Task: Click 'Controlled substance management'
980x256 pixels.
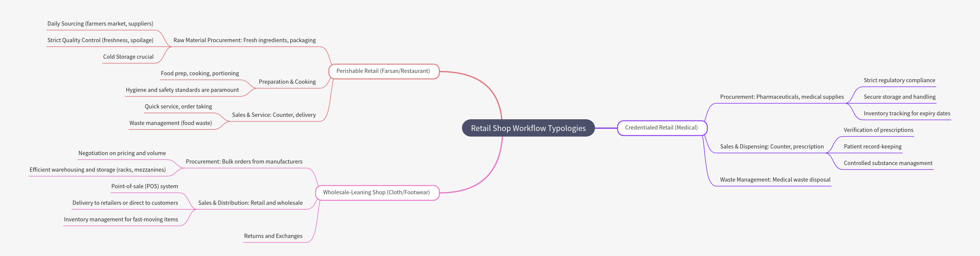Action: point(888,163)
